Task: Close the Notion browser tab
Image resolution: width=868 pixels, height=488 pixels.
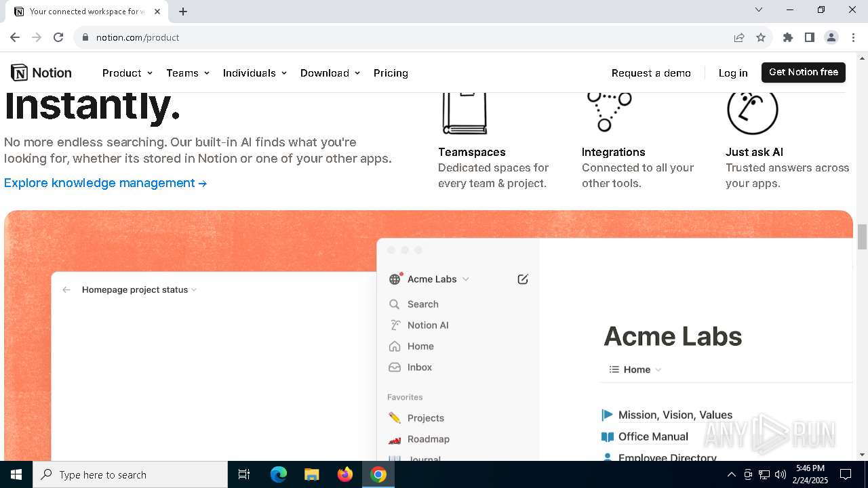Action: click(158, 12)
